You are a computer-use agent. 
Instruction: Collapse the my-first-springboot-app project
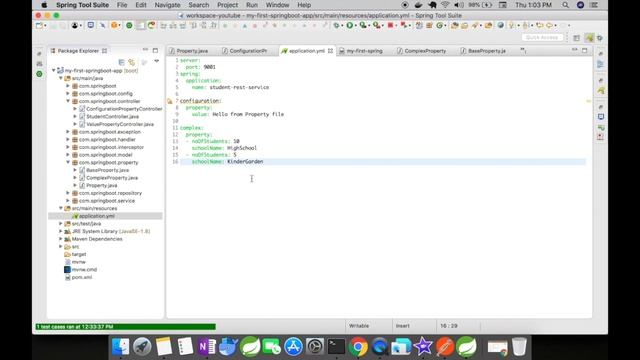click(53, 70)
